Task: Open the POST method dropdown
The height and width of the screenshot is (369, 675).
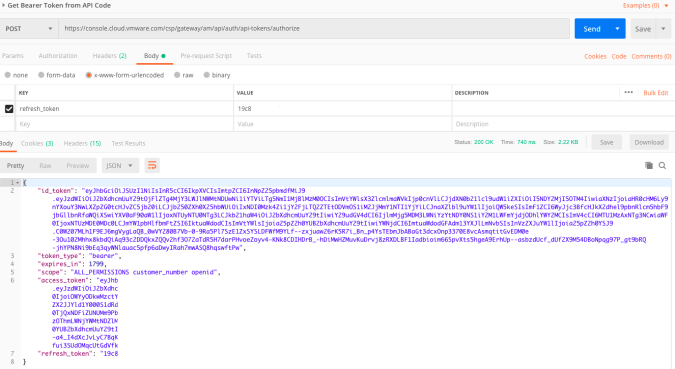Action: click(x=28, y=29)
